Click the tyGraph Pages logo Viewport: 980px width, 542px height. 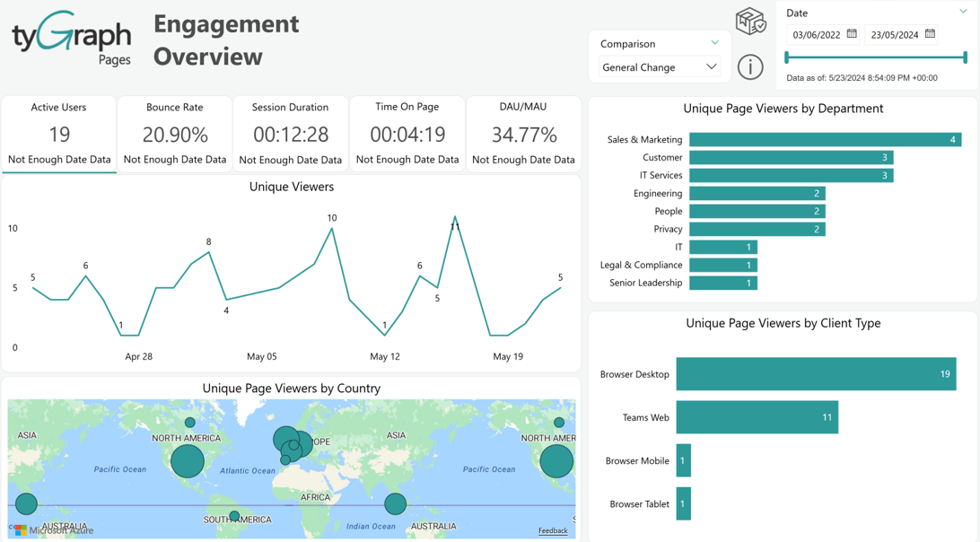coord(71,38)
